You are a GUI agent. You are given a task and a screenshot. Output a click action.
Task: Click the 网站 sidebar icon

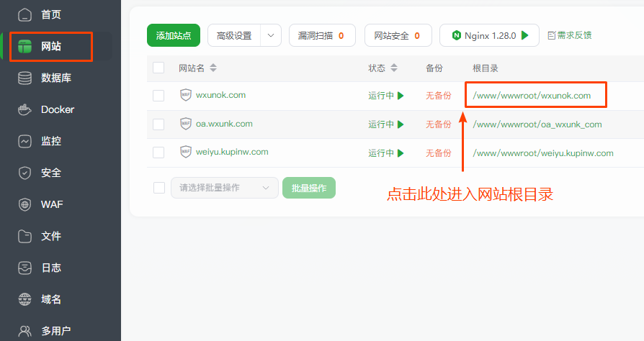coord(24,46)
